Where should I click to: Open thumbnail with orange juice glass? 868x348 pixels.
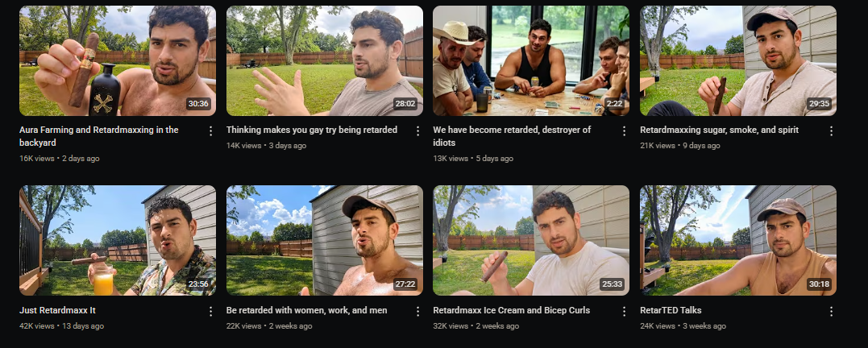(118, 241)
